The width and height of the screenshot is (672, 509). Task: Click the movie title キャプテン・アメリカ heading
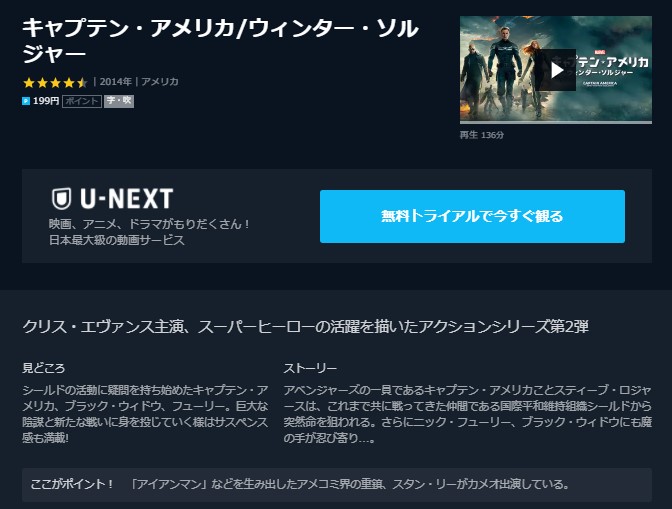coord(220,41)
